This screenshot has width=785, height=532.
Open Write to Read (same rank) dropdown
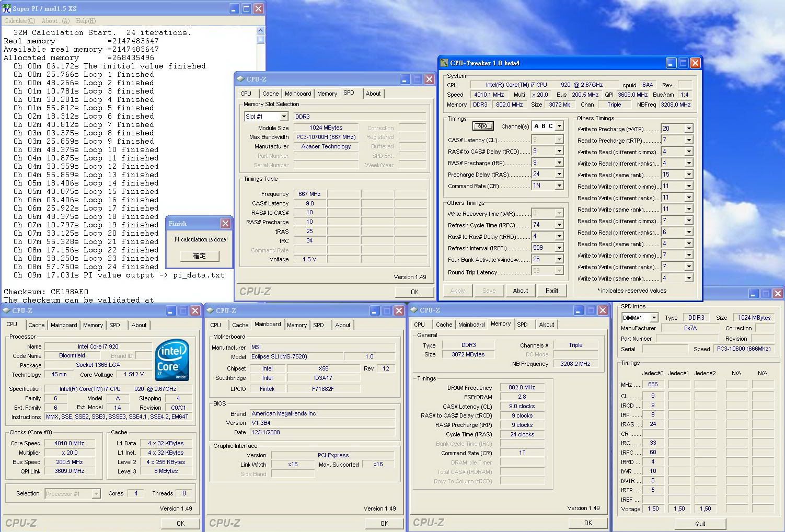coord(689,175)
